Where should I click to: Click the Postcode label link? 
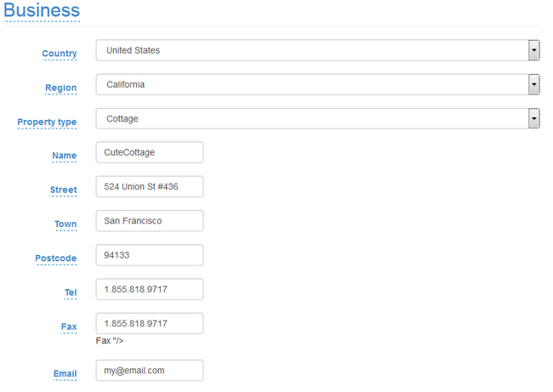(55, 258)
